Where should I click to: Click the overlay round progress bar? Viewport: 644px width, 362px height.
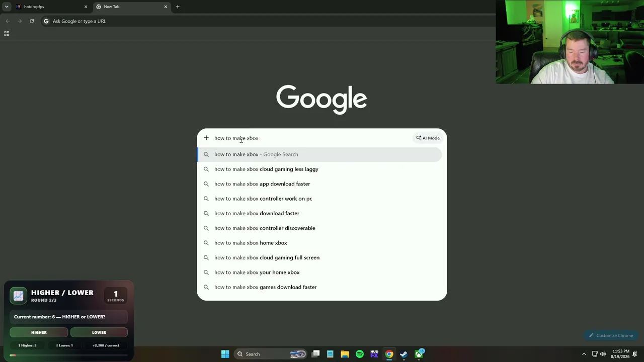(x=68, y=355)
